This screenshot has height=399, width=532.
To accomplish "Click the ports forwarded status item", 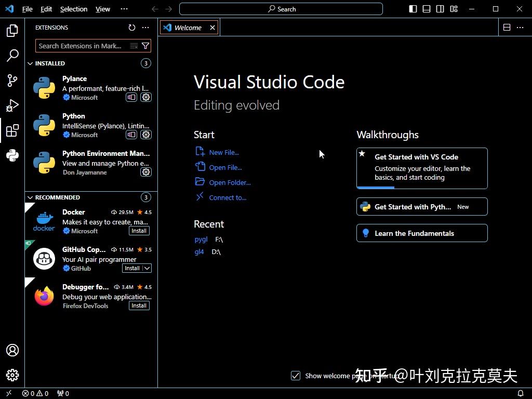I will pyautogui.click(x=63, y=393).
